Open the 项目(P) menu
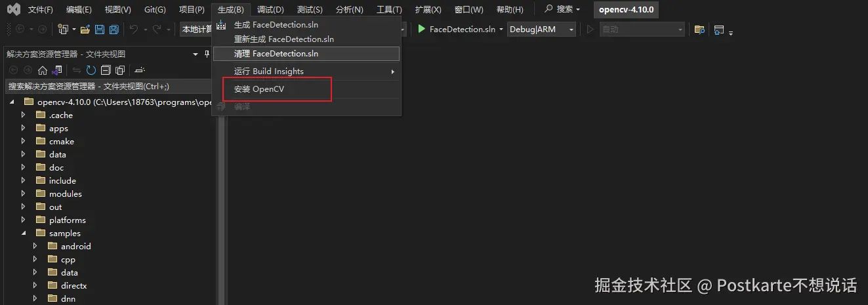Image resolution: width=868 pixels, height=305 pixels. 192,10
